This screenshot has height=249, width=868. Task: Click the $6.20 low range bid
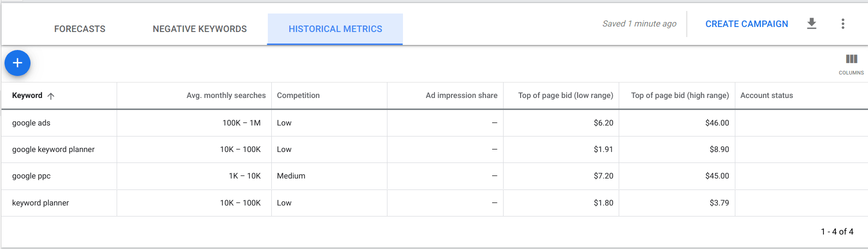click(603, 123)
